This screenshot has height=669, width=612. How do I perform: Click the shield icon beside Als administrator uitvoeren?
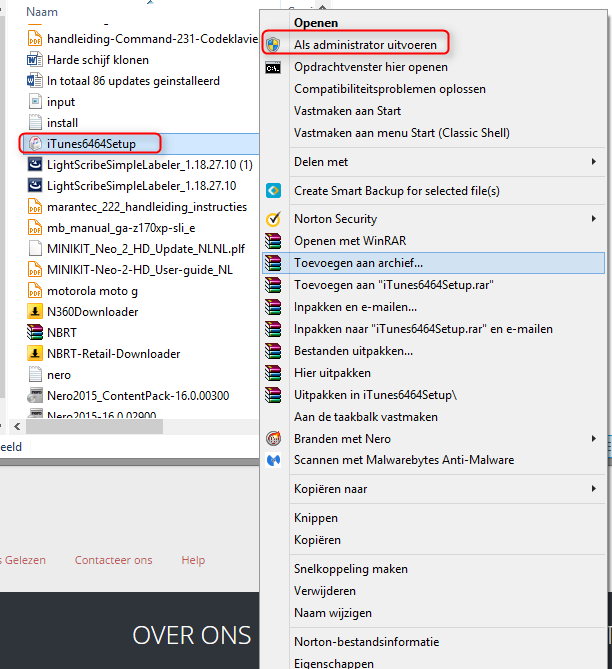(273, 44)
